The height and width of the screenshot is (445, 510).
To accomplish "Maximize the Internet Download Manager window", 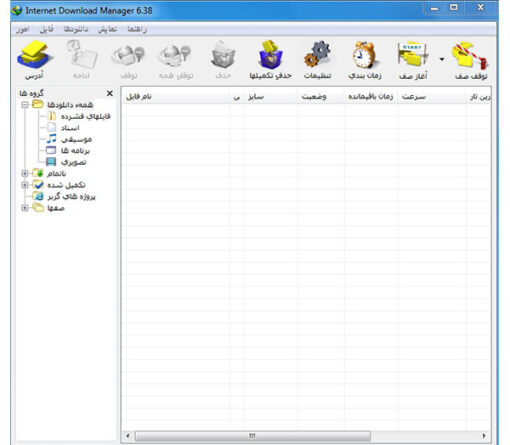I will pyautogui.click(x=454, y=7).
